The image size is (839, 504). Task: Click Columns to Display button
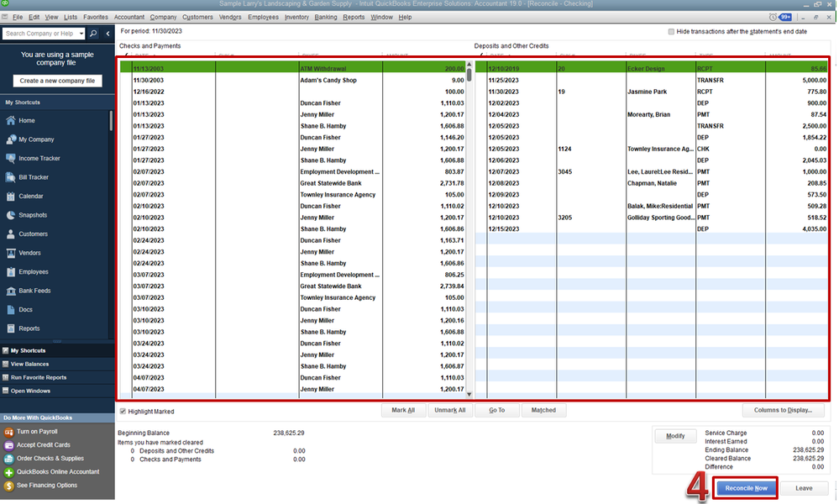[783, 411]
